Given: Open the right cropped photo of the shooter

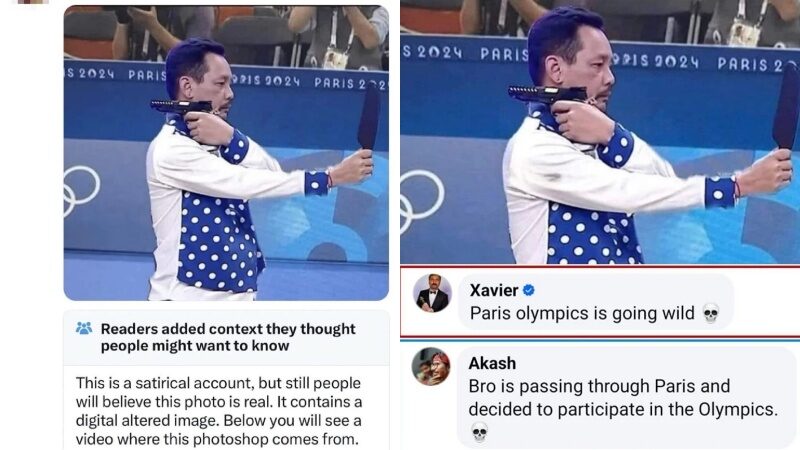Looking at the screenshot, I should 600,132.
